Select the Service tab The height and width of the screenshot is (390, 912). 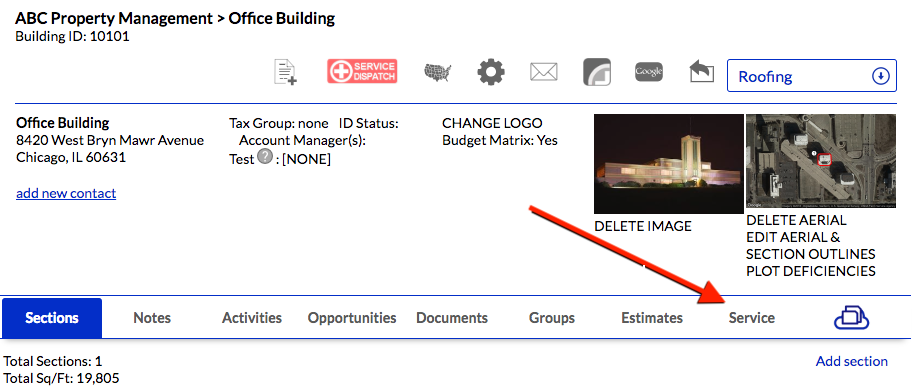point(751,318)
